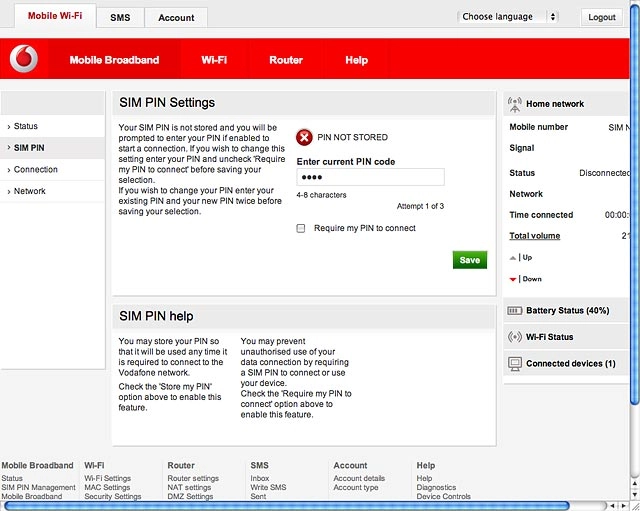Click the '4-8 characters' hint text
The height and width of the screenshot is (511, 640).
click(x=321, y=195)
